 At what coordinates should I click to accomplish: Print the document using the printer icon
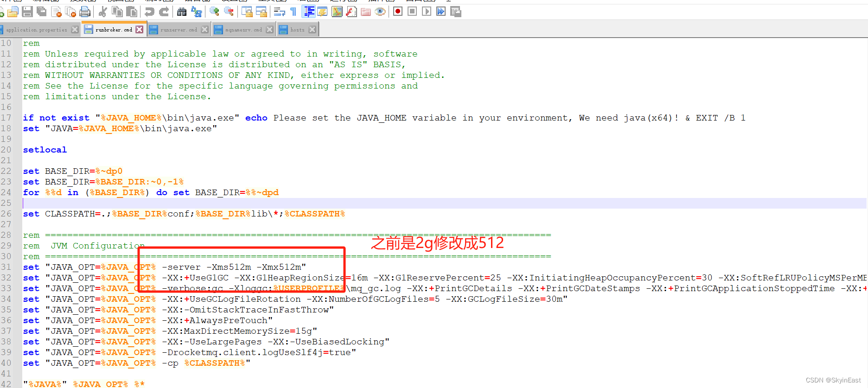tap(85, 12)
